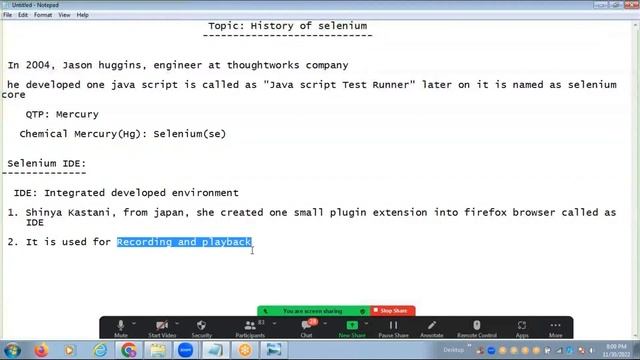Click on 'Topic: History of selenium' heading
The width and height of the screenshot is (640, 360).
[x=288, y=26]
